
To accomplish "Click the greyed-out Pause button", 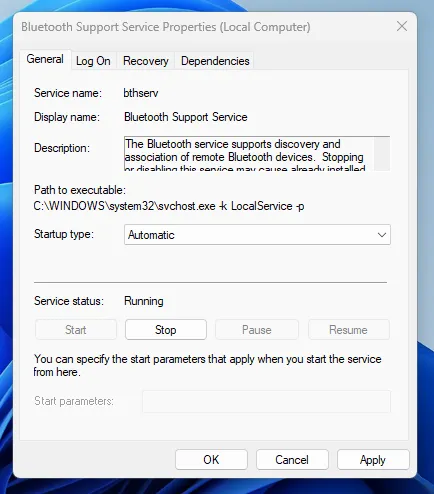I will (257, 330).
